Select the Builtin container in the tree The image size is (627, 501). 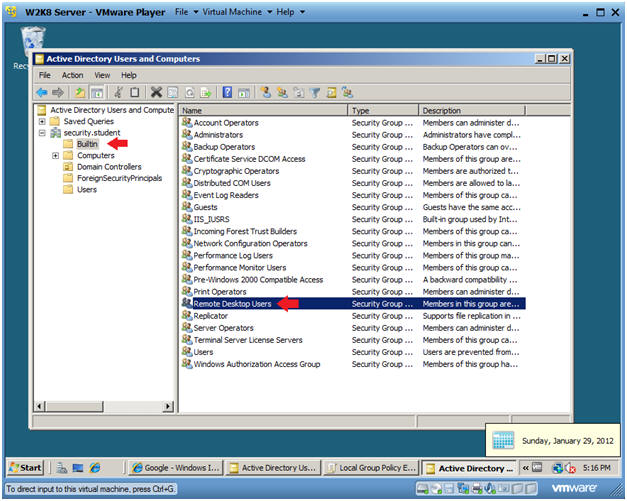coord(87,144)
